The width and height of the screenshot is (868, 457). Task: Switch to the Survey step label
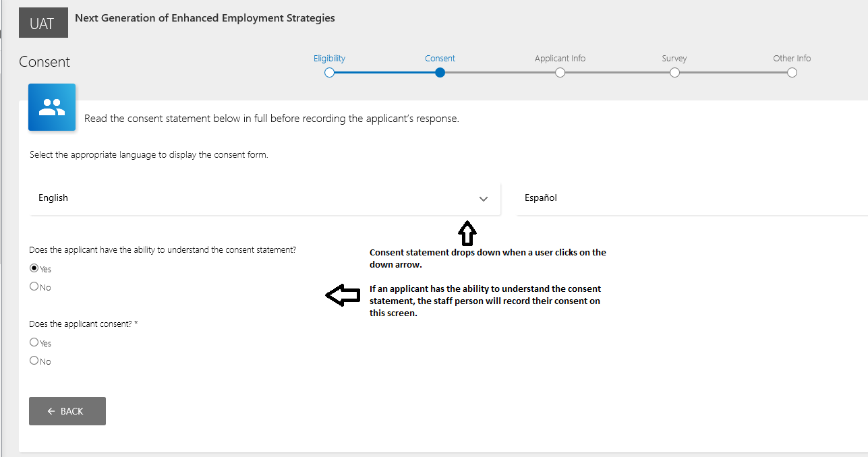point(674,59)
